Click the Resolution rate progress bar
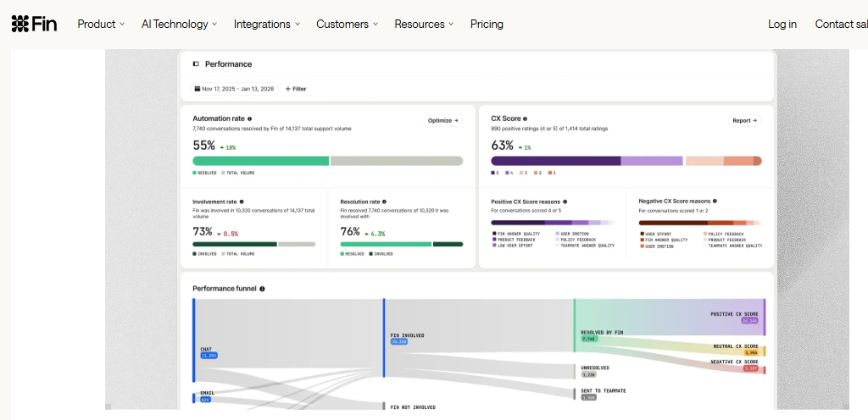Screen dimensions: 868x420 (x=401, y=244)
